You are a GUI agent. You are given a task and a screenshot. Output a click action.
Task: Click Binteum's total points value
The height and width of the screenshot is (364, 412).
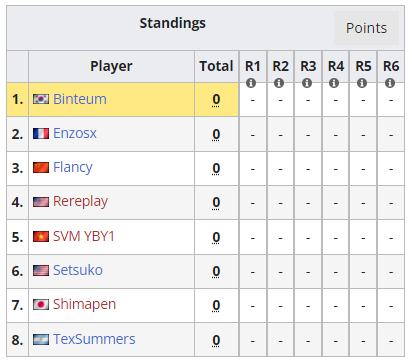(216, 99)
